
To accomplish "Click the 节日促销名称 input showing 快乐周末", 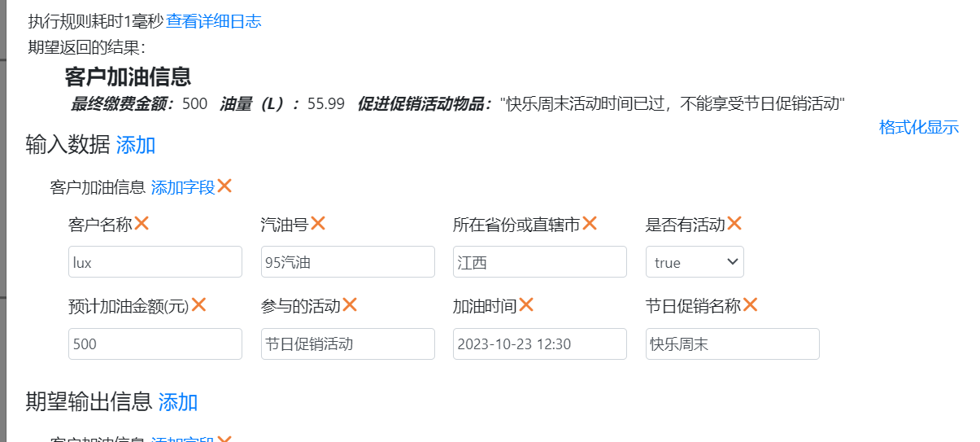I will (733, 344).
